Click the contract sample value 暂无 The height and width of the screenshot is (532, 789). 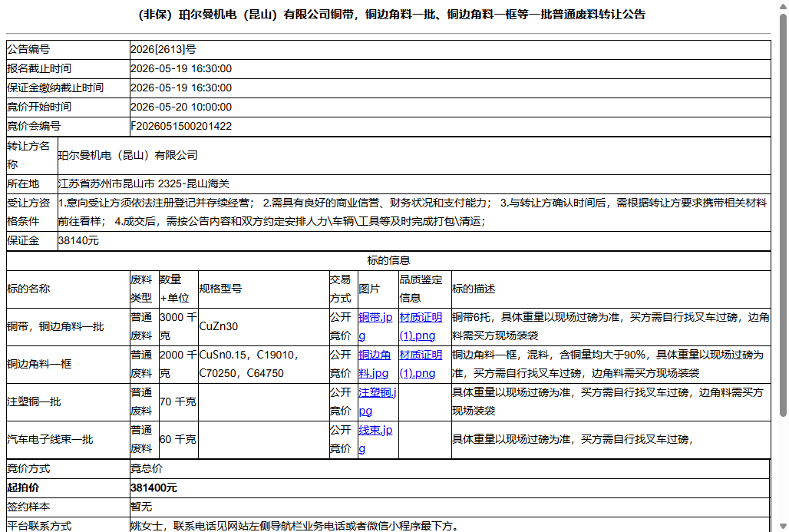(141, 507)
